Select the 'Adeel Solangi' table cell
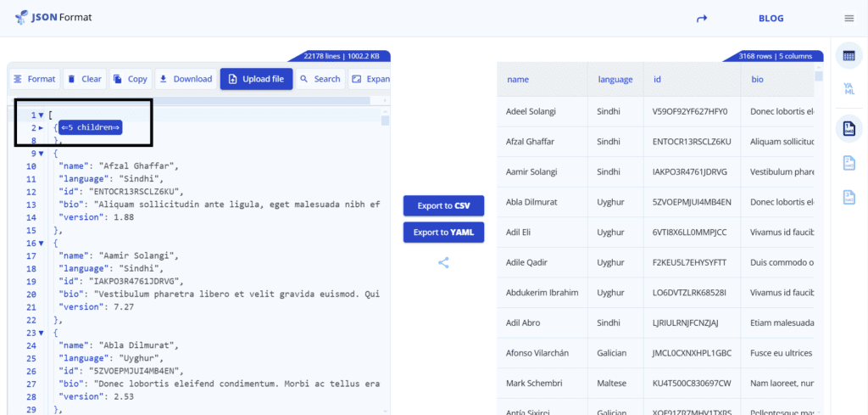Viewport: 868px width, 415px height. pos(542,111)
